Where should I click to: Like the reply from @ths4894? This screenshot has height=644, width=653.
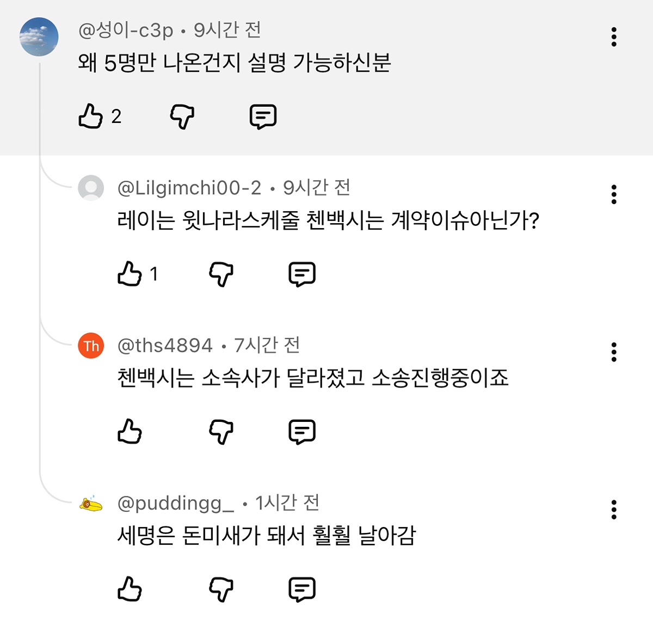tap(130, 432)
